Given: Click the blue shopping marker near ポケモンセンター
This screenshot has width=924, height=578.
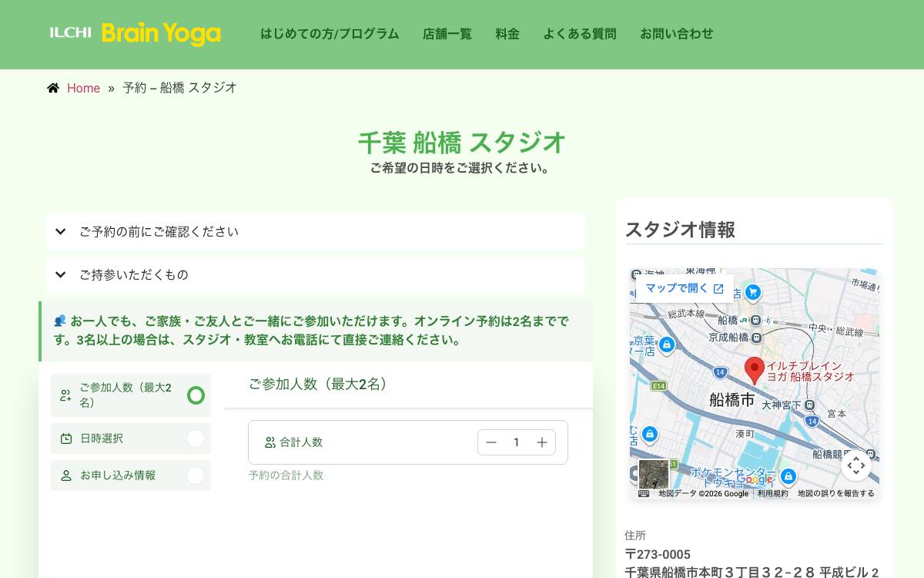Looking at the screenshot, I should coord(788,476).
